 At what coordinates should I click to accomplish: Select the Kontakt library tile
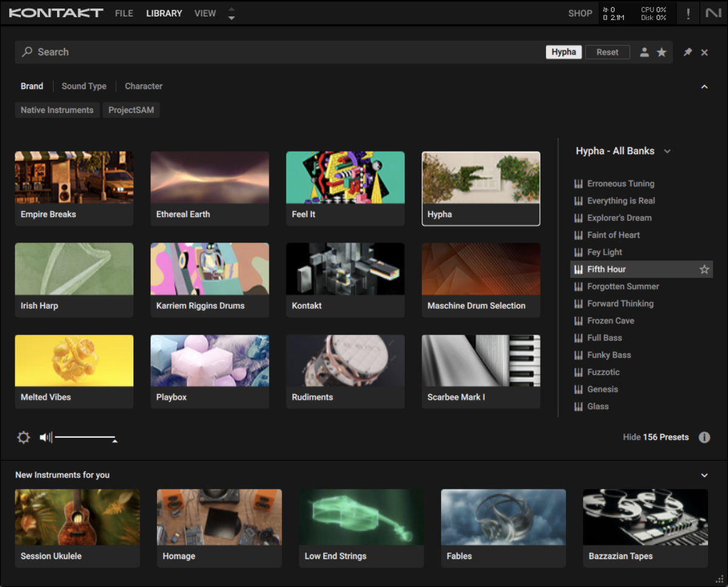pyautogui.click(x=345, y=280)
